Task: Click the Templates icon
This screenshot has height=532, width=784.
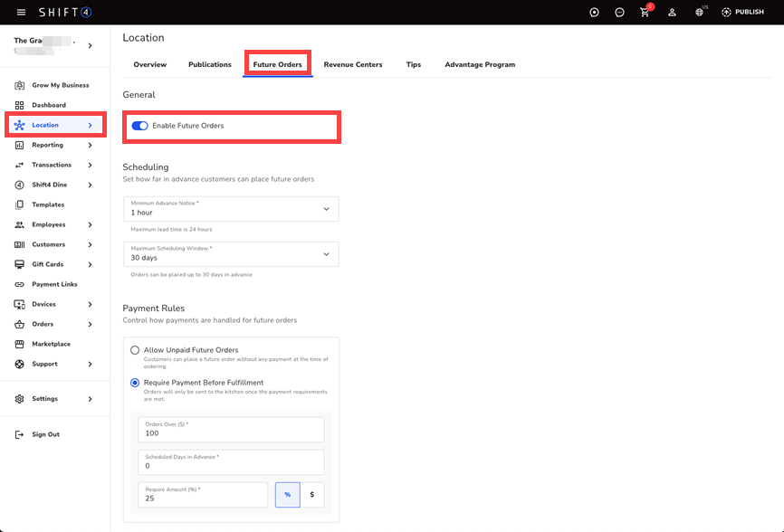Action: tap(20, 204)
